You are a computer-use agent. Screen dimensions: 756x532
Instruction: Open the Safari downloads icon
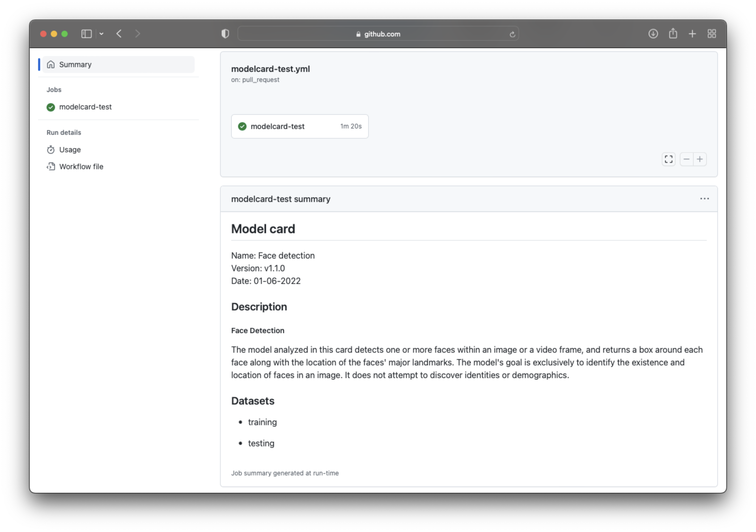pos(653,34)
